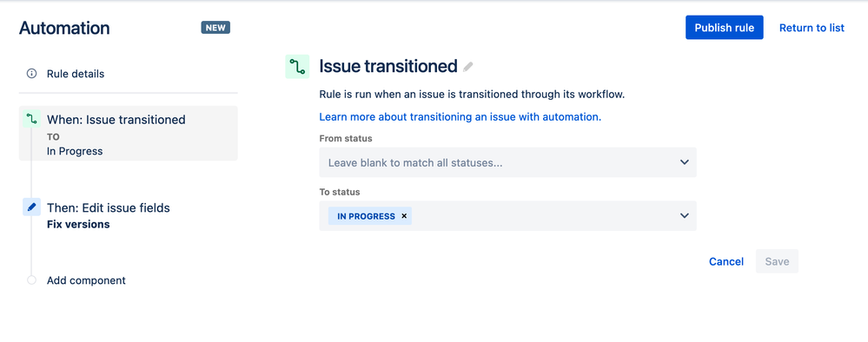The image size is (868, 342).
Task: Open the From status field placeholder text
Action: pos(415,162)
